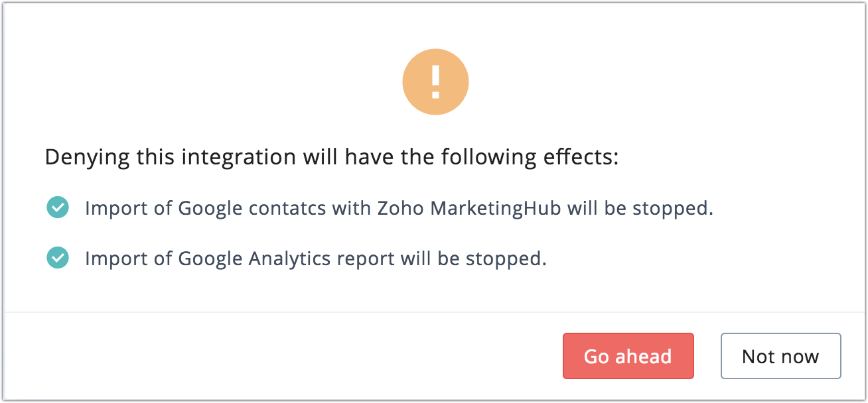Cancel by choosing Not now

pyautogui.click(x=780, y=356)
